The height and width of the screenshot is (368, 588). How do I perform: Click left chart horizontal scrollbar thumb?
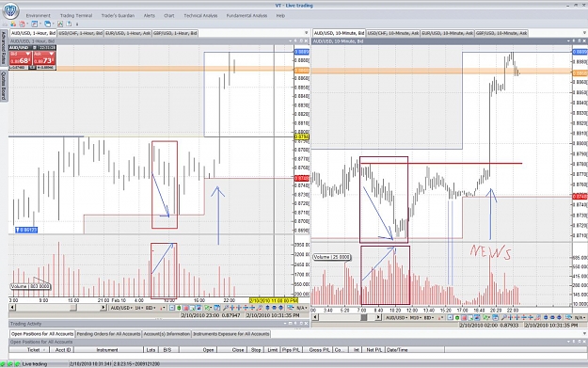coord(73,308)
